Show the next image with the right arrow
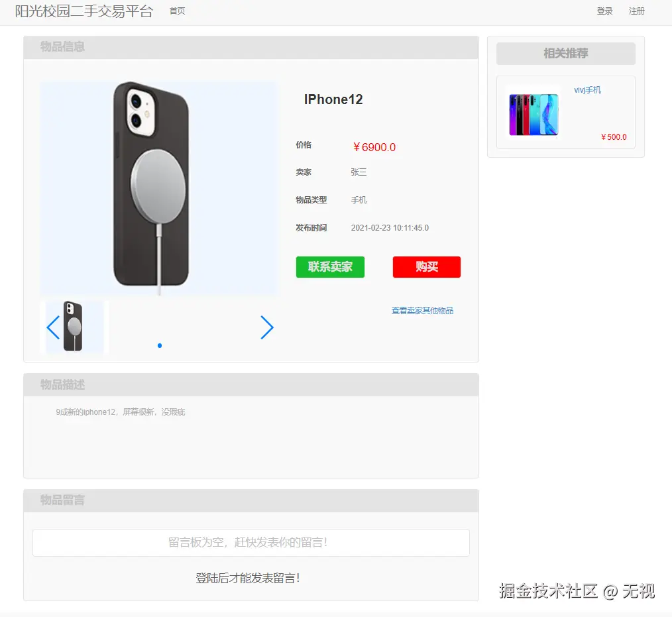 pyautogui.click(x=267, y=328)
